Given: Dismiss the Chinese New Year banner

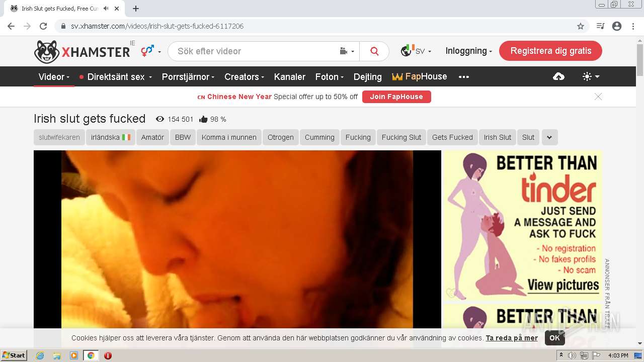Looking at the screenshot, I should 598,97.
